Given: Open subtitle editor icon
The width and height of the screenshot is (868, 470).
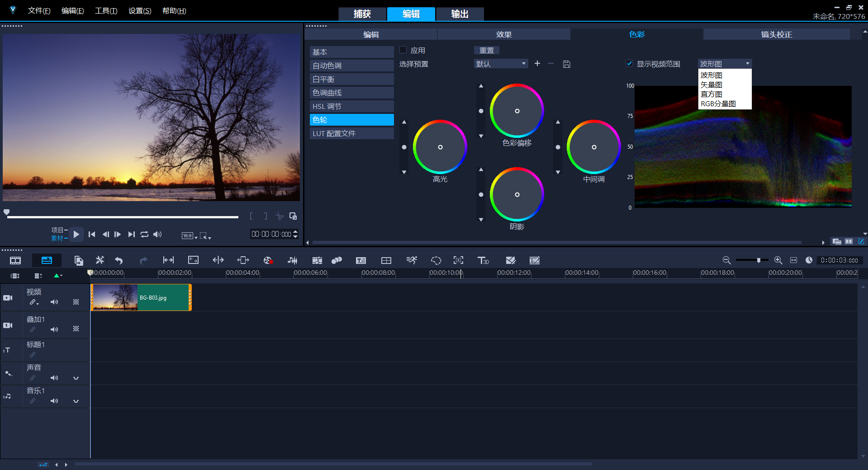Looking at the screenshot, I should 361,260.
